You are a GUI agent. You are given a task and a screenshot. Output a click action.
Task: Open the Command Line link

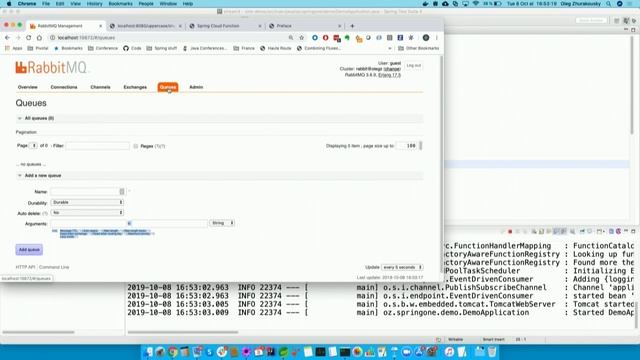[54, 267]
